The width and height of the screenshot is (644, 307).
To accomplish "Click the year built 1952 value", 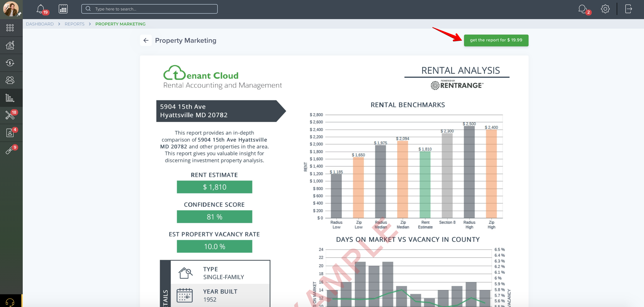I will (210, 299).
